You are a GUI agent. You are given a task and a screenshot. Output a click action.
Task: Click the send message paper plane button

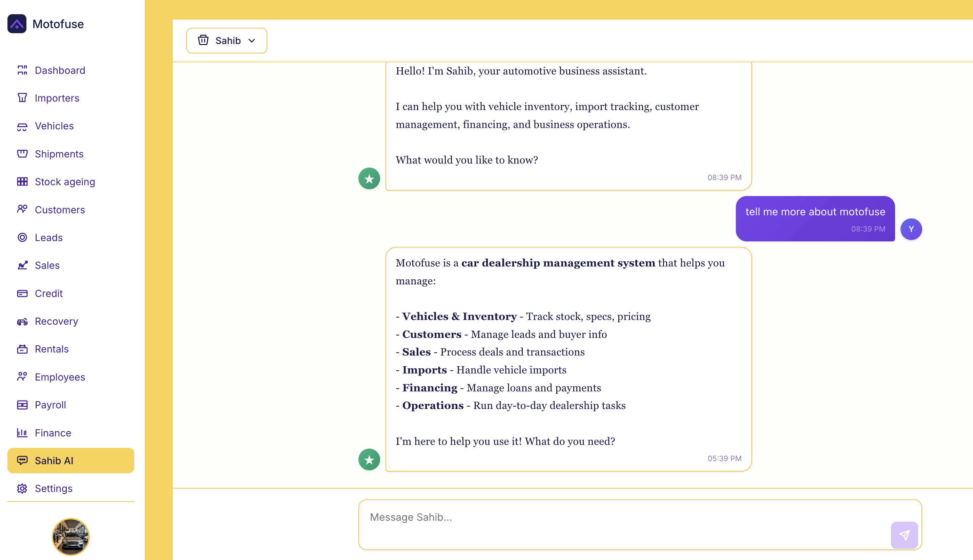click(x=904, y=535)
